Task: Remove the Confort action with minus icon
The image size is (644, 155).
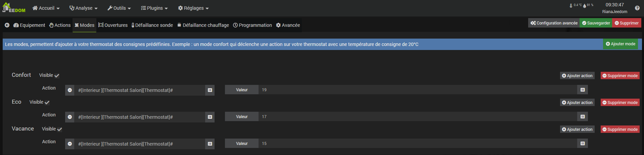Action: pyautogui.click(x=70, y=90)
